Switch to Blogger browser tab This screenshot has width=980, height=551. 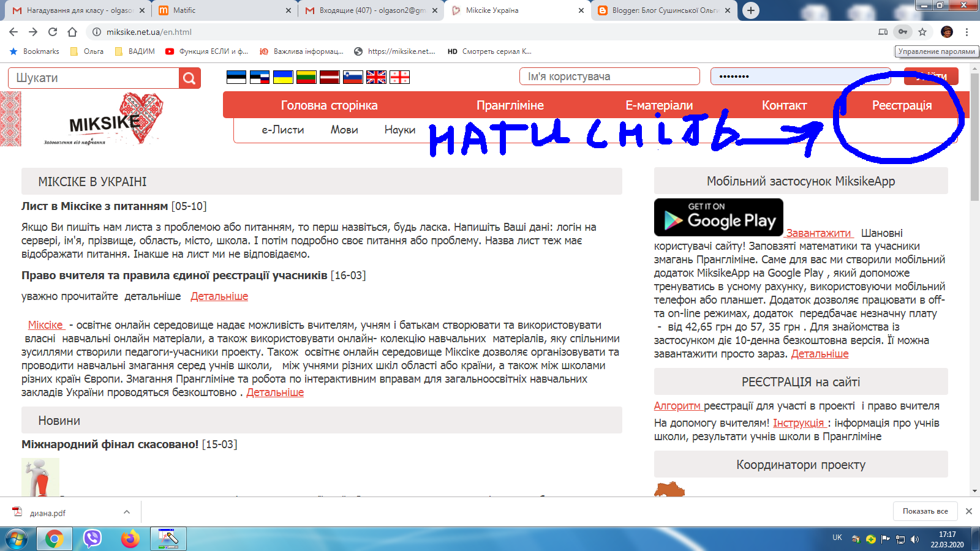(665, 10)
